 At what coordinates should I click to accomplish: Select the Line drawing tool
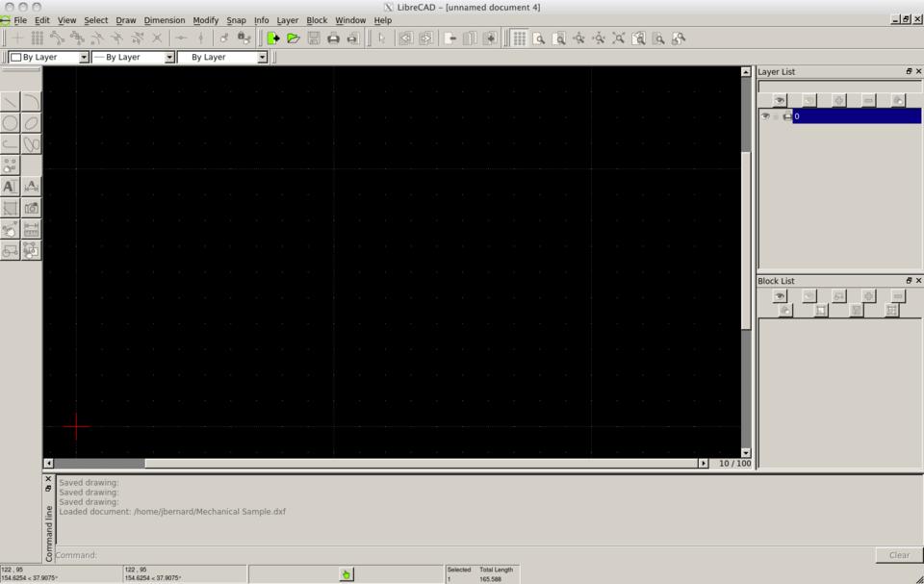pos(10,102)
